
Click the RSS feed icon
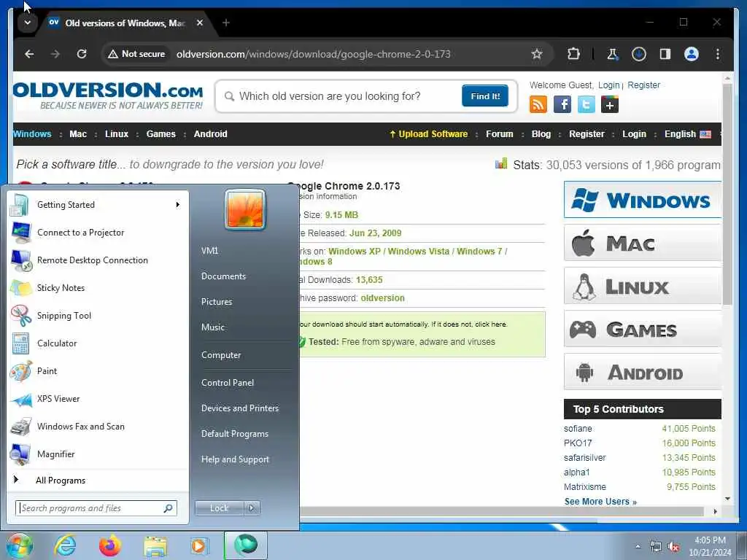click(538, 104)
